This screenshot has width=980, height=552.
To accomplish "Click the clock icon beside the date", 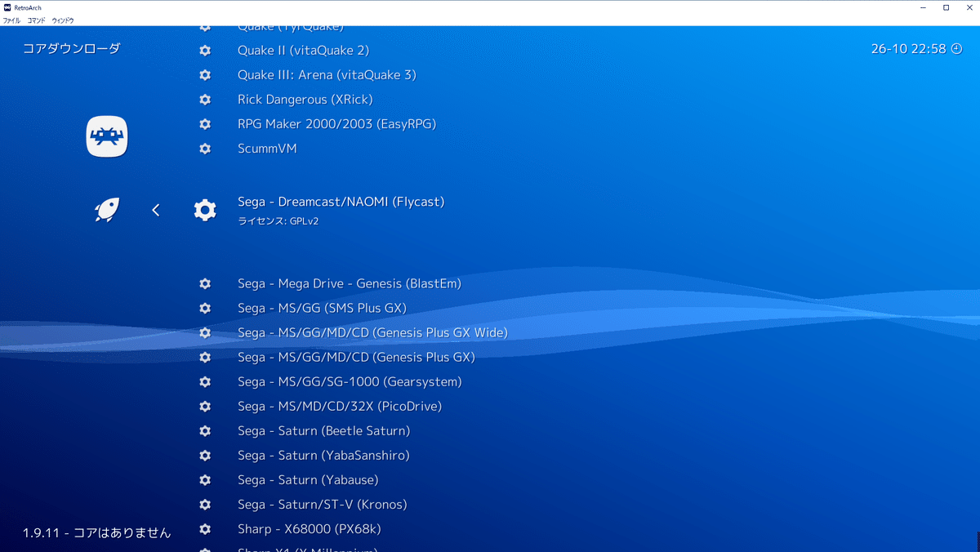I will [x=956, y=49].
